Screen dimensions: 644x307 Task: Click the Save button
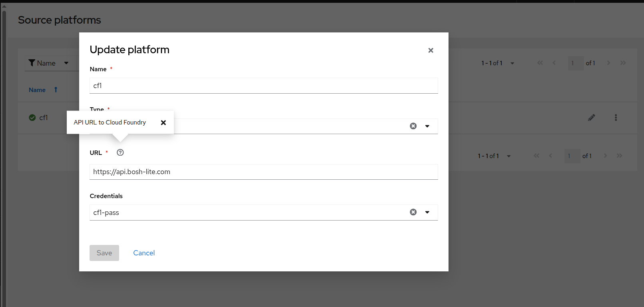pos(104,253)
